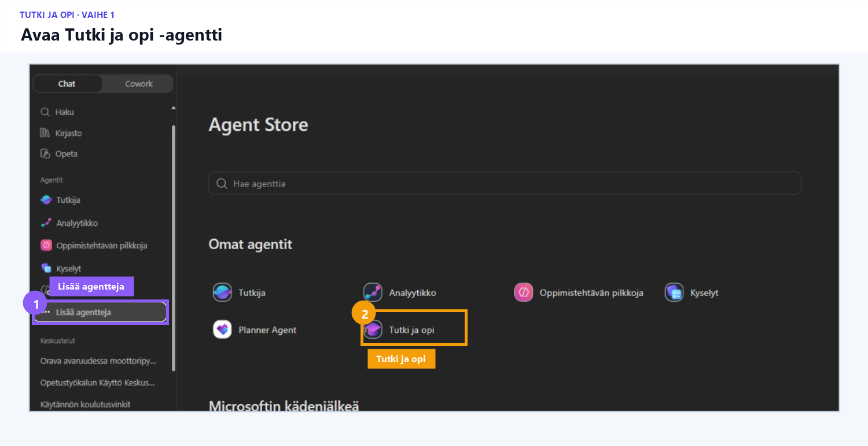Switch to the Chat tab
This screenshot has height=446, width=868.
click(x=67, y=84)
